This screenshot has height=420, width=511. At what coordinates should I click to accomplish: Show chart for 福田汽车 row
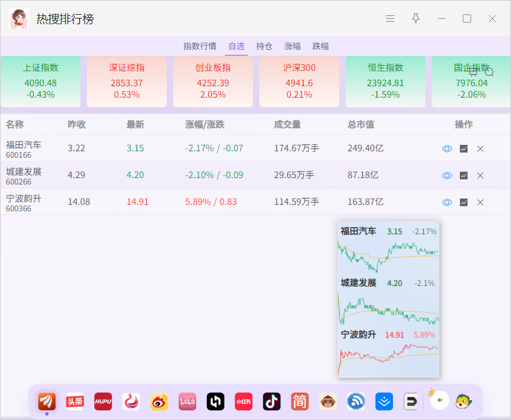[464, 149]
